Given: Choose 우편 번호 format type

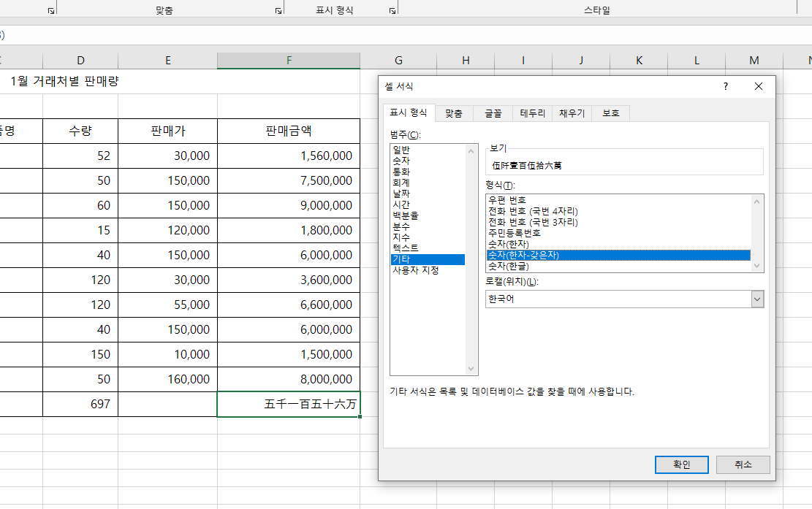Looking at the screenshot, I should point(618,200).
